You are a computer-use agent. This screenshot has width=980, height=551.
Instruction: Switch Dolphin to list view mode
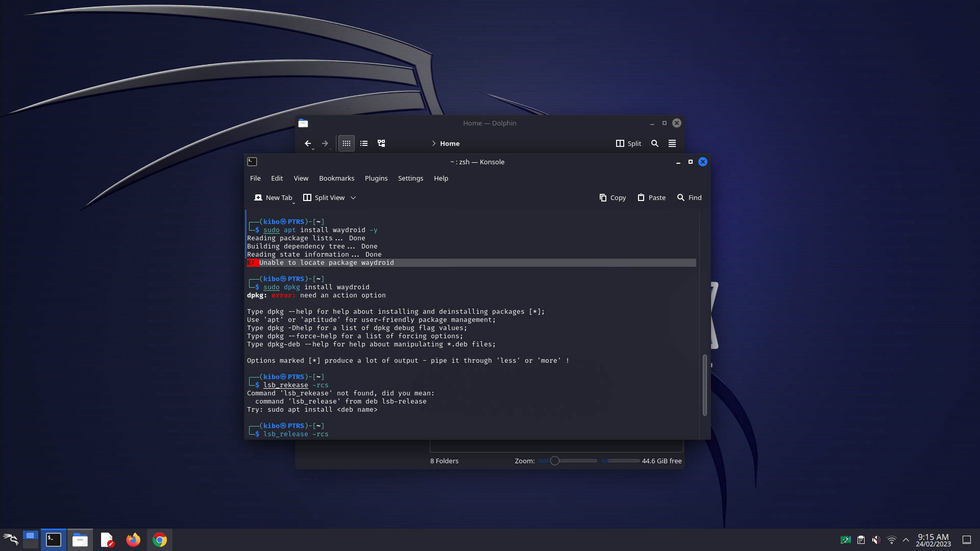[x=363, y=143]
